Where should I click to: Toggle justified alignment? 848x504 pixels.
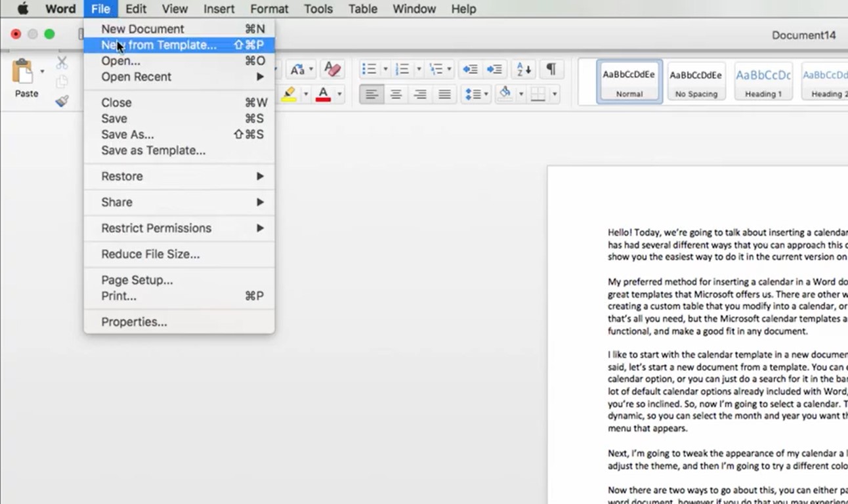[x=444, y=94]
